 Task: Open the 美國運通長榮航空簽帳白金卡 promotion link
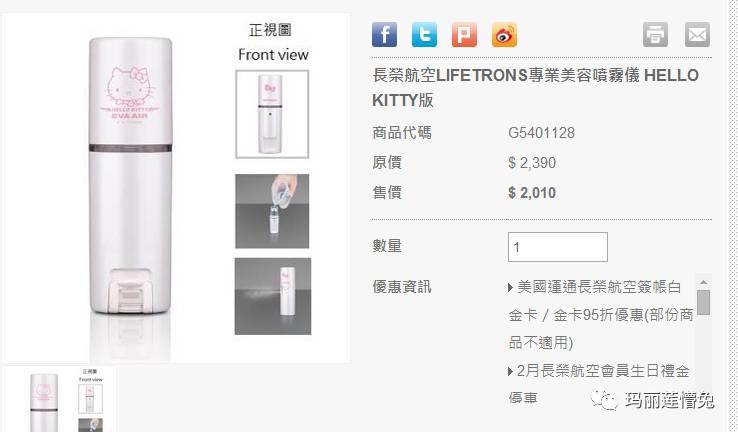tap(601, 314)
